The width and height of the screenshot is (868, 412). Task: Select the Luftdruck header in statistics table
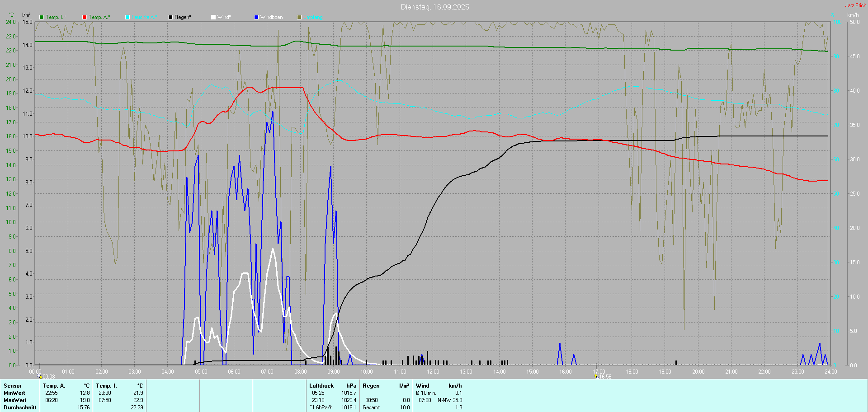(x=321, y=386)
